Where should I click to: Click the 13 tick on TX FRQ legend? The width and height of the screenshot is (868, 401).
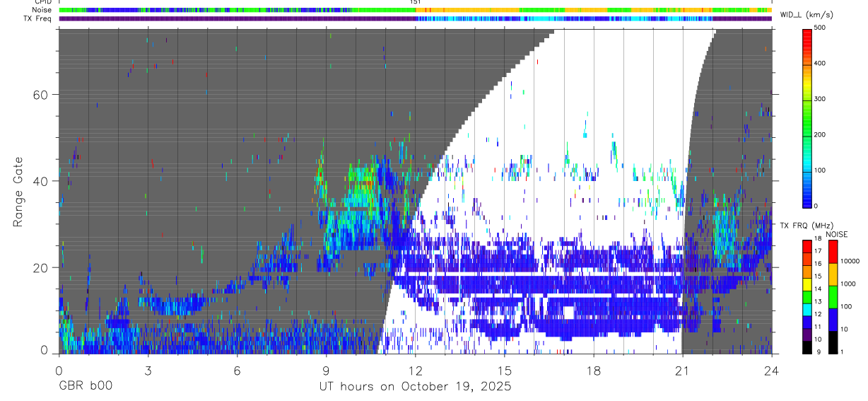pyautogui.click(x=818, y=303)
